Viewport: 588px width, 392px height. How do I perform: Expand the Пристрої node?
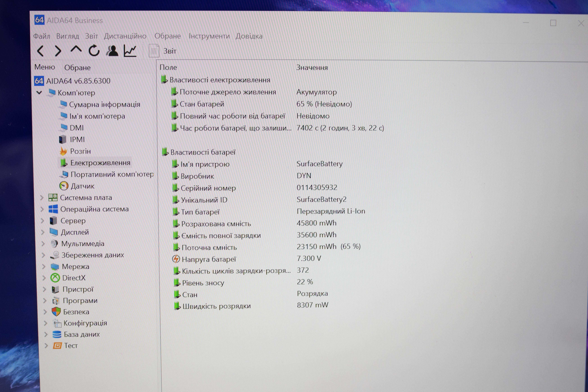(x=45, y=289)
